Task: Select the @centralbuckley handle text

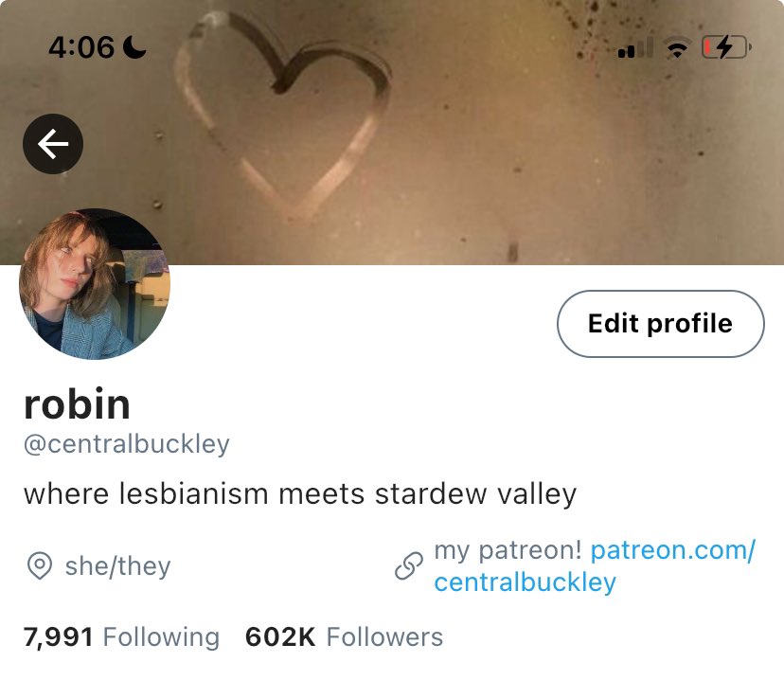Action: coord(127,443)
